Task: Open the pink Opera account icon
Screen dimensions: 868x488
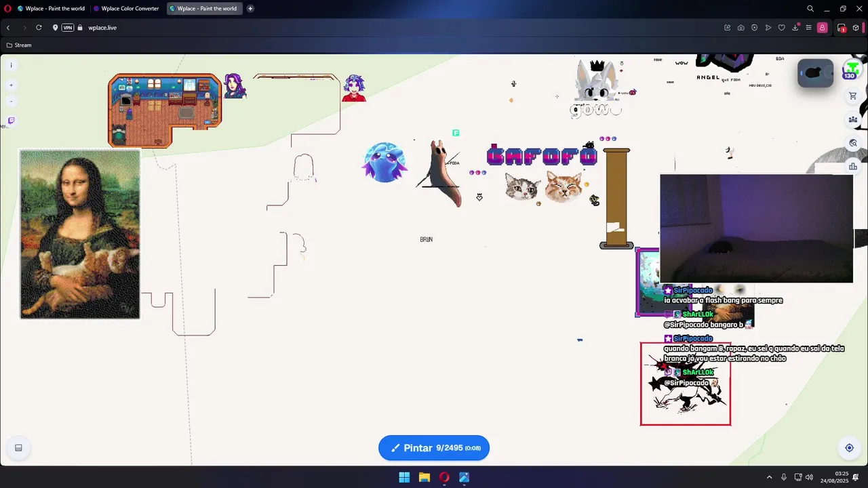Action: [822, 28]
